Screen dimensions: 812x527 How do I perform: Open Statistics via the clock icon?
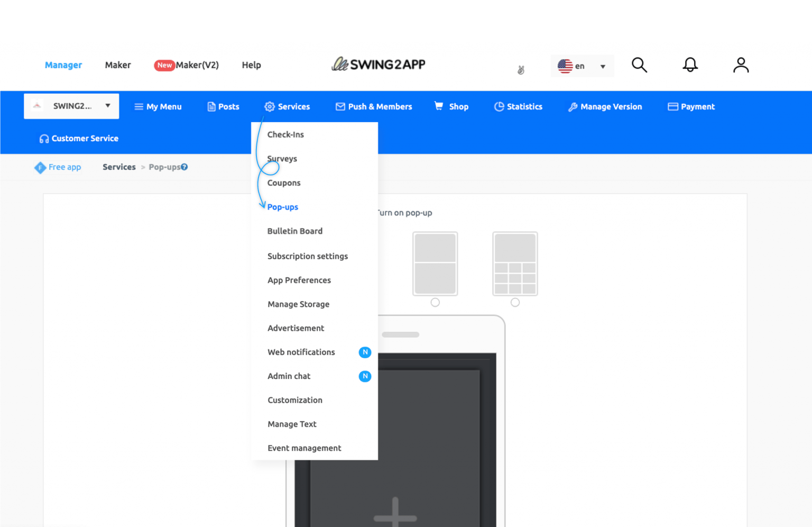coord(499,106)
